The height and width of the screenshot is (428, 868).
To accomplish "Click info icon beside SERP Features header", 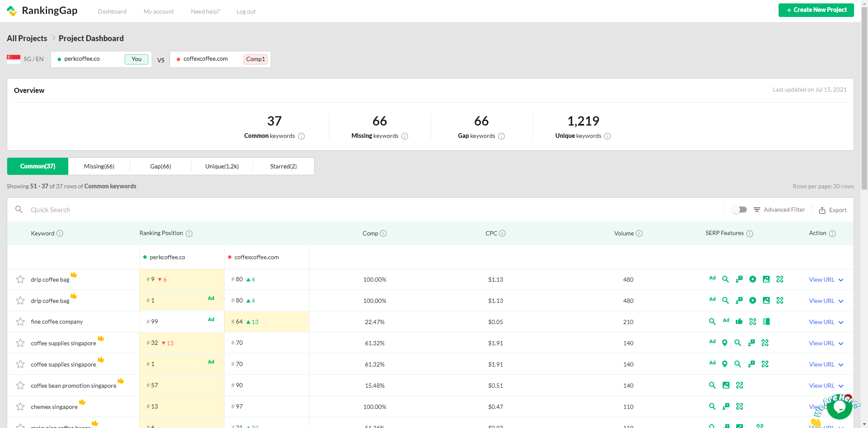I will 750,234.
